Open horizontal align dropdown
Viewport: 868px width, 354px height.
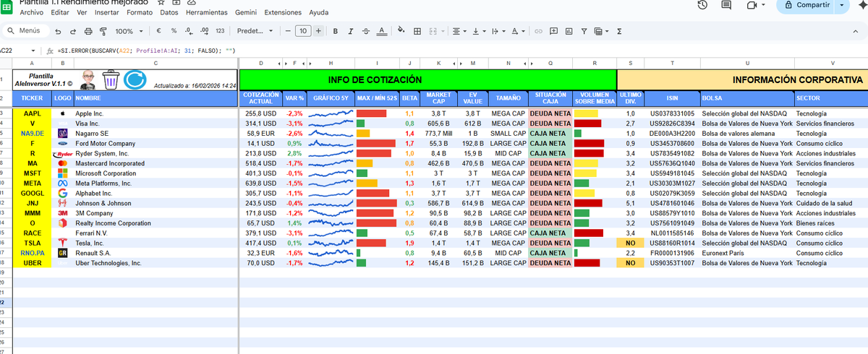pyautogui.click(x=459, y=31)
